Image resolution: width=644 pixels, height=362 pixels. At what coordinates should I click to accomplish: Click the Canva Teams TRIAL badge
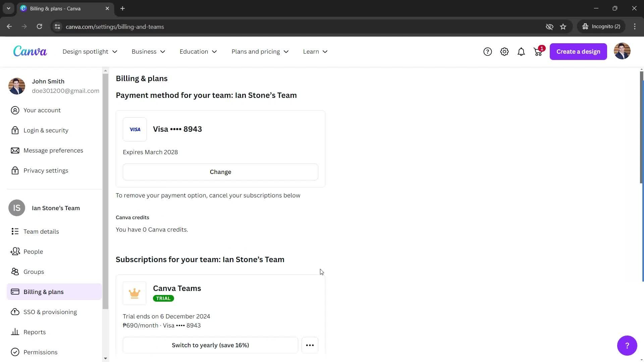click(163, 298)
